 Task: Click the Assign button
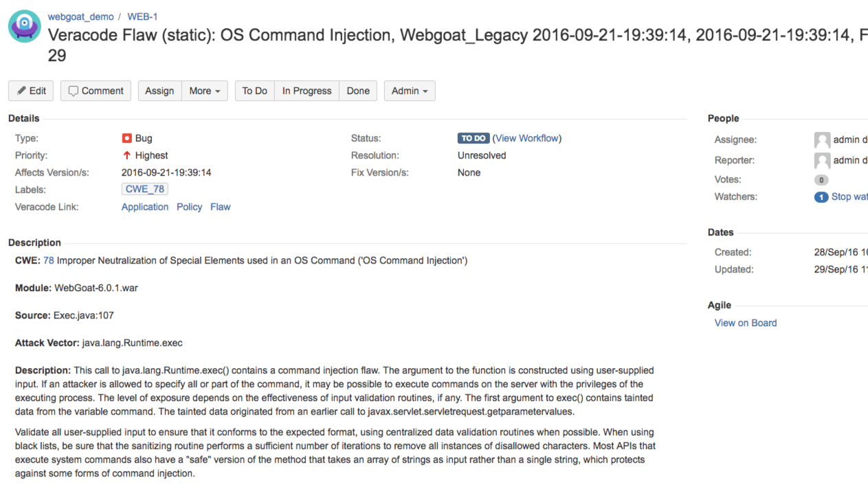pyautogui.click(x=159, y=91)
